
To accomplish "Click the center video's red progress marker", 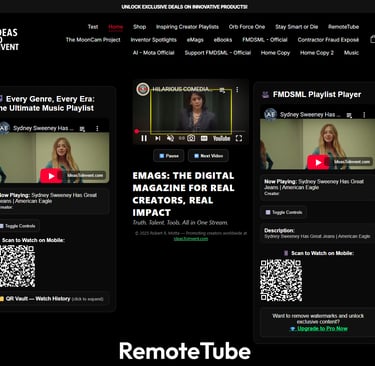I will [x=136, y=131].
